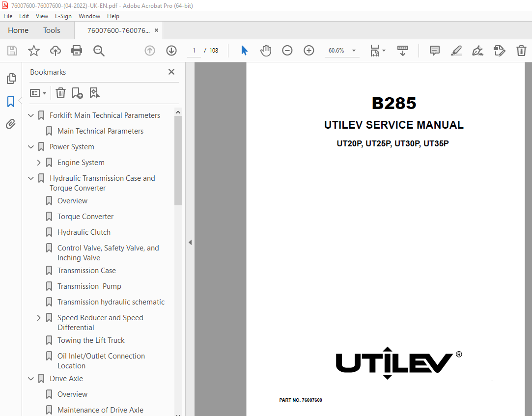Click the read mode keyboard icon
Screen dimensions: 532x416
(403, 51)
